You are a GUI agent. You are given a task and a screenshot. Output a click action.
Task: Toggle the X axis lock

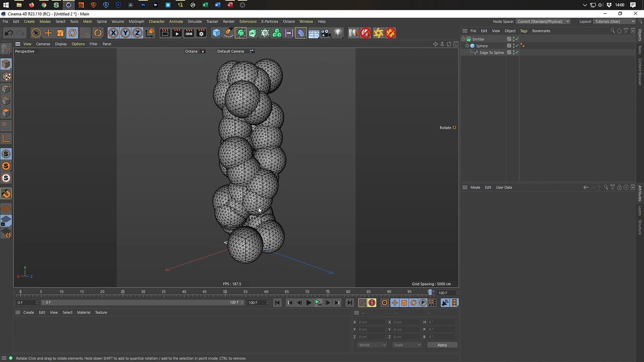[113, 33]
